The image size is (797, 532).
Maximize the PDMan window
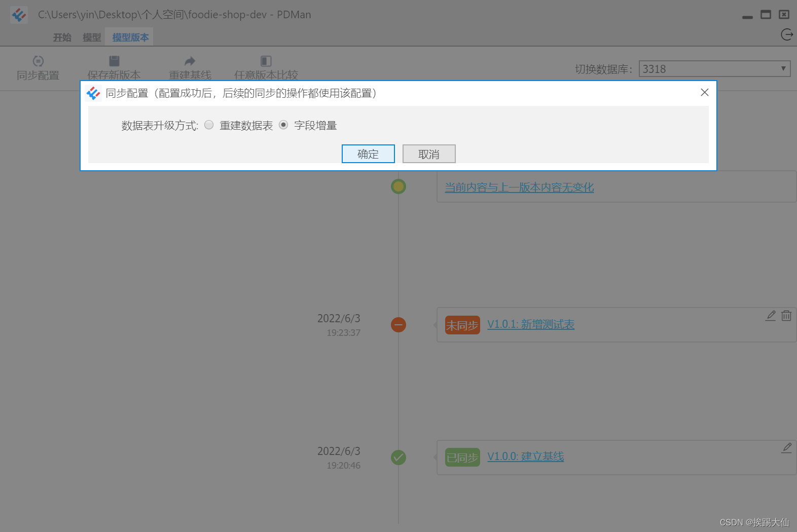(x=766, y=15)
